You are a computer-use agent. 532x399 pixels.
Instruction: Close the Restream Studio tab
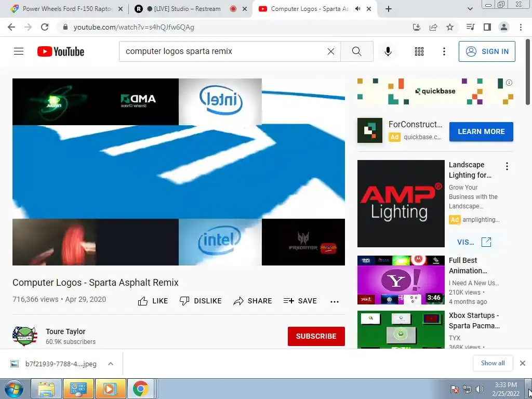[x=245, y=9]
